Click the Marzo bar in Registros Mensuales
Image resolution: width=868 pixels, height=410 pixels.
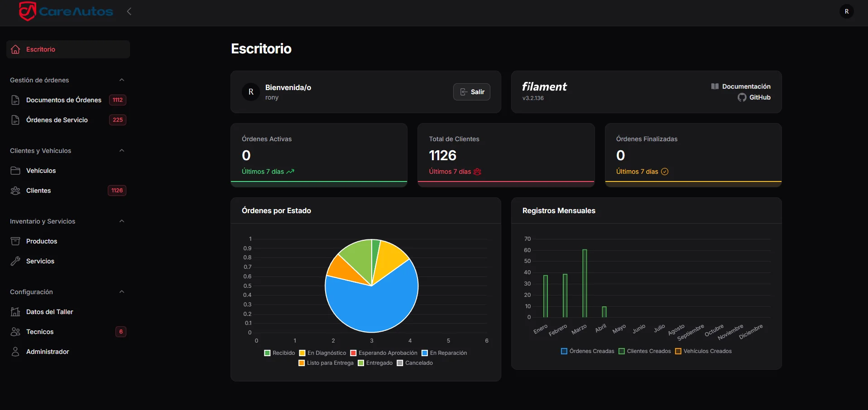585,283
